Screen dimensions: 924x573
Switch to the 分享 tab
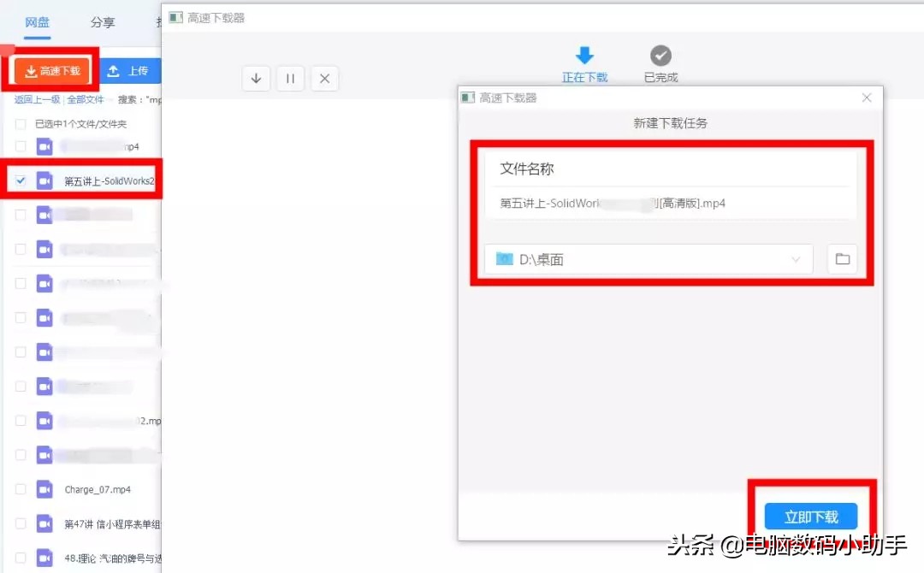coord(103,23)
